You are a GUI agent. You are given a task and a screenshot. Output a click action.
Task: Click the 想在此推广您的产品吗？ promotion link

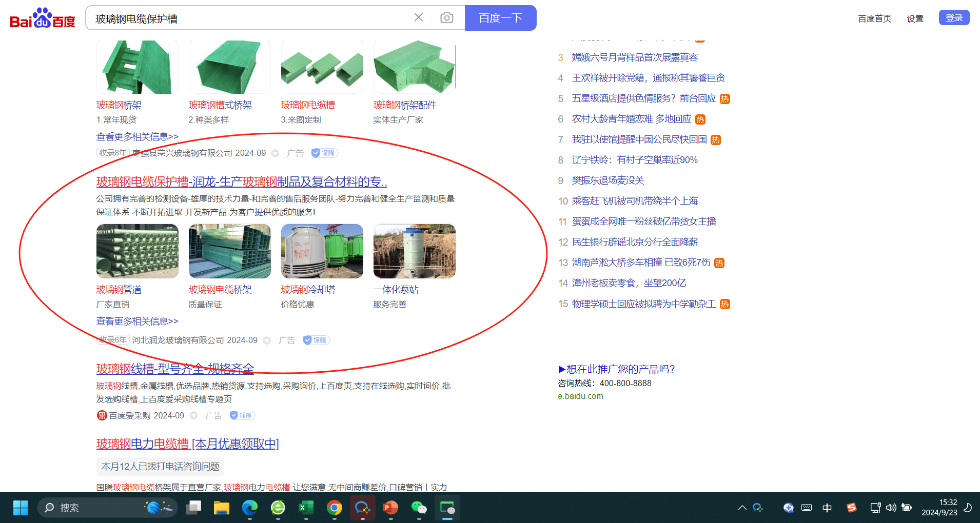click(x=616, y=369)
